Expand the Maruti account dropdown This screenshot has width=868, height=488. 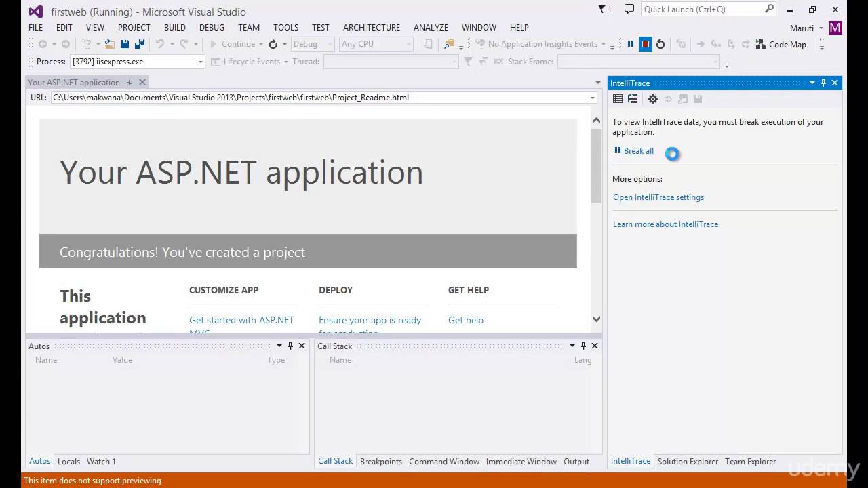[821, 28]
